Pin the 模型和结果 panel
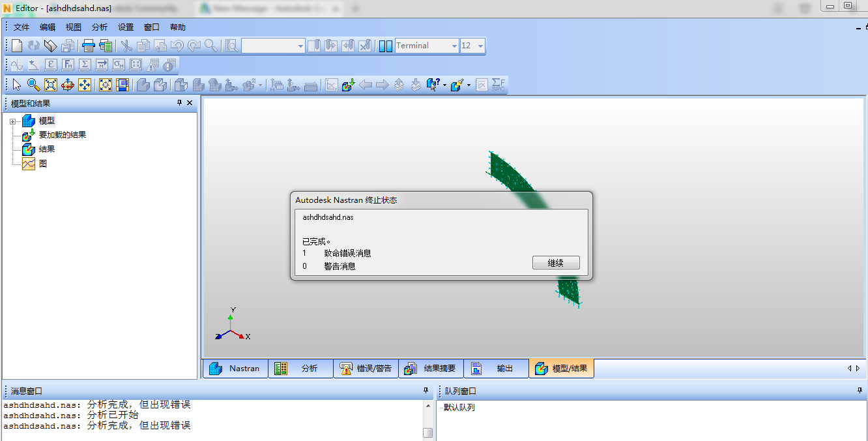Screen dimensions: 868x441 [181, 102]
